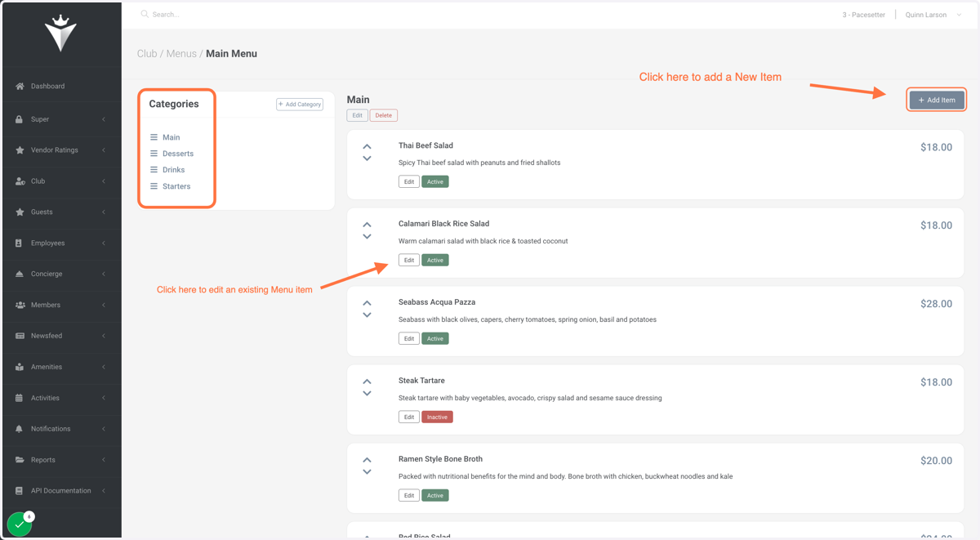The image size is (980, 540).
Task: Toggle Active status of Thai Beef Salad
Action: click(435, 181)
